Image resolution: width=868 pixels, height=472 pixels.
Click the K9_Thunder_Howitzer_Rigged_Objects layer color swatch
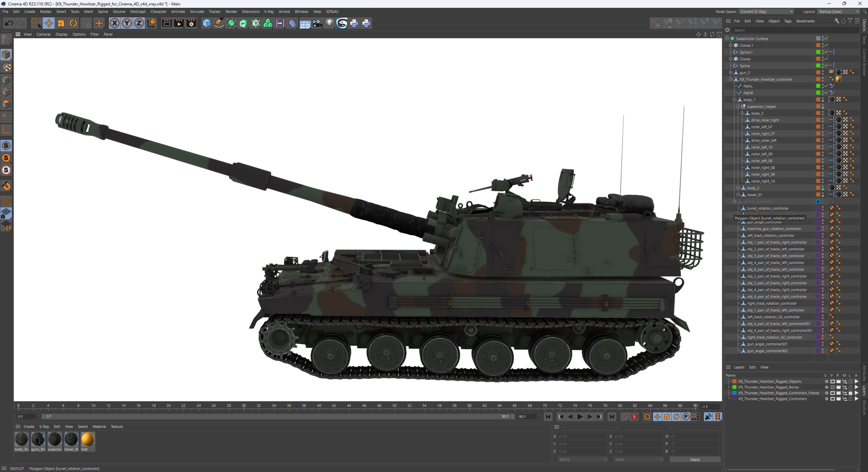tap(734, 381)
